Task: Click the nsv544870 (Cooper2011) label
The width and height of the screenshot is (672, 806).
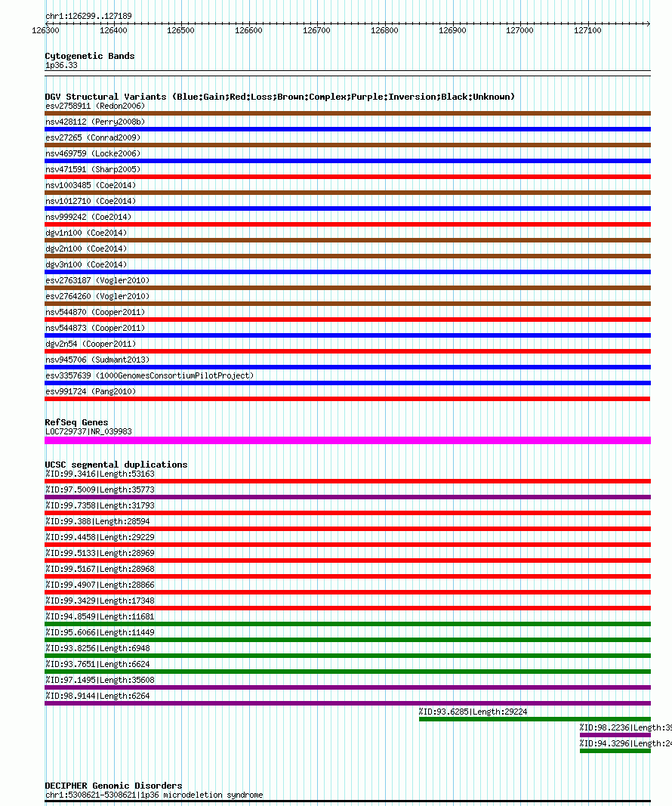Action: [x=95, y=313]
